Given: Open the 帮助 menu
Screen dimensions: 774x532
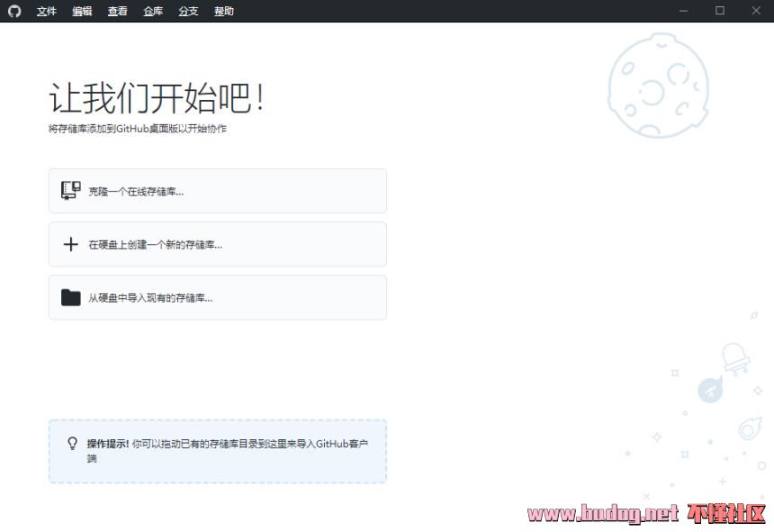Looking at the screenshot, I should [x=224, y=11].
